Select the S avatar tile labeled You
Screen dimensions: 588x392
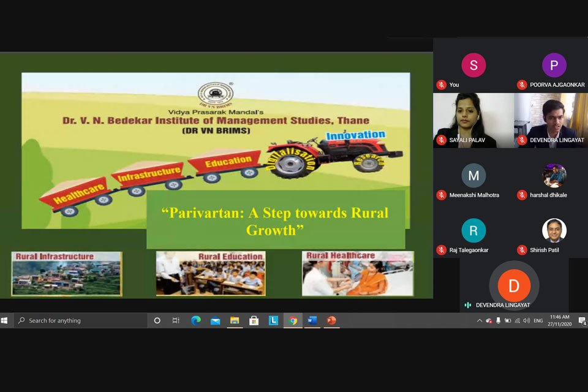[x=473, y=66]
